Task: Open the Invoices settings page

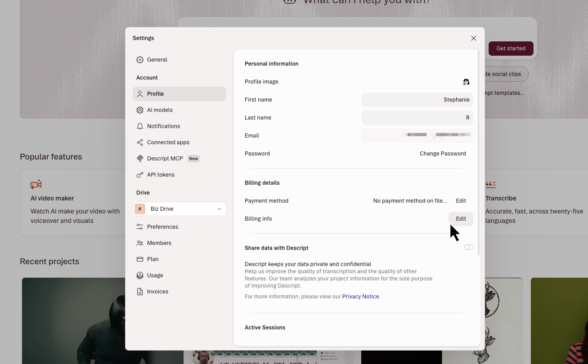Action: [x=180, y=292]
